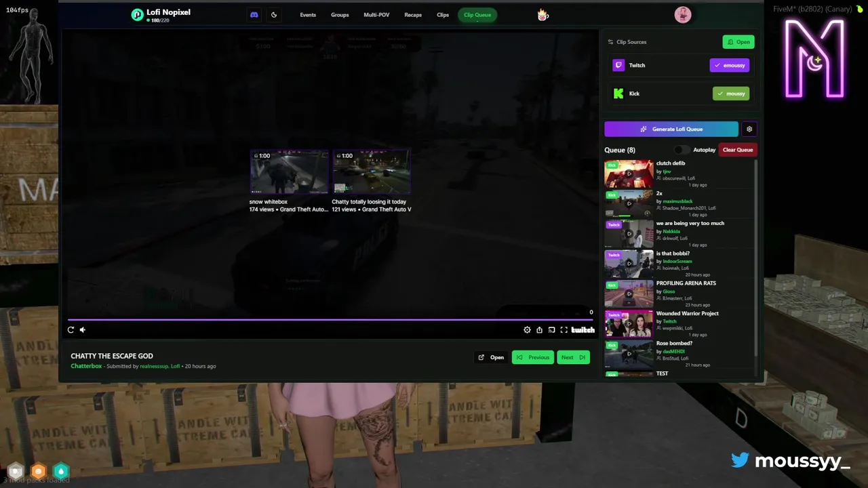Click the replay icon in video player
Viewport: 868px width, 488px height.
click(x=71, y=329)
